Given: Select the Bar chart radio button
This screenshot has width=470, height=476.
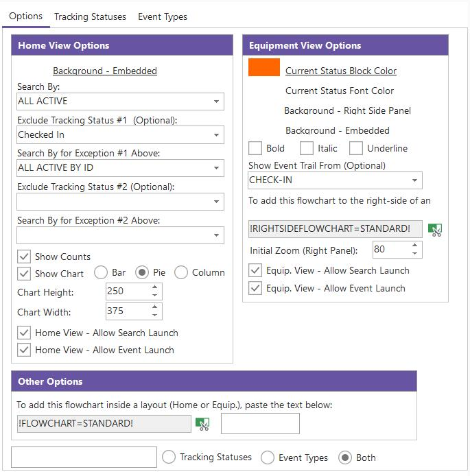Looking at the screenshot, I should pyautogui.click(x=101, y=272).
